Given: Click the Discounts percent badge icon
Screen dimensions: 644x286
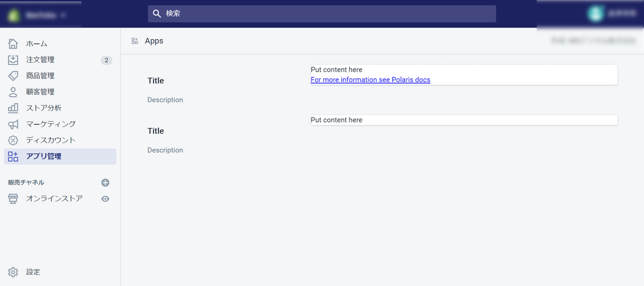Looking at the screenshot, I should [13, 140].
